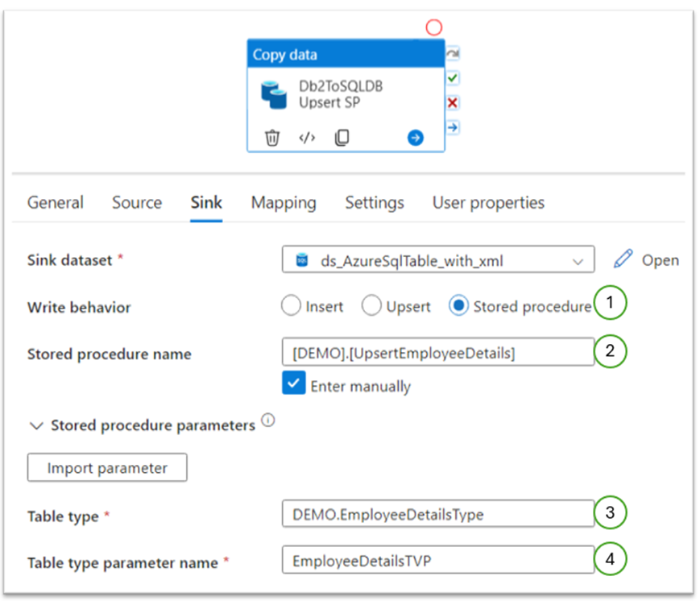Click the Upon Skip gray arrow connector
700x601 pixels.
click(453, 54)
